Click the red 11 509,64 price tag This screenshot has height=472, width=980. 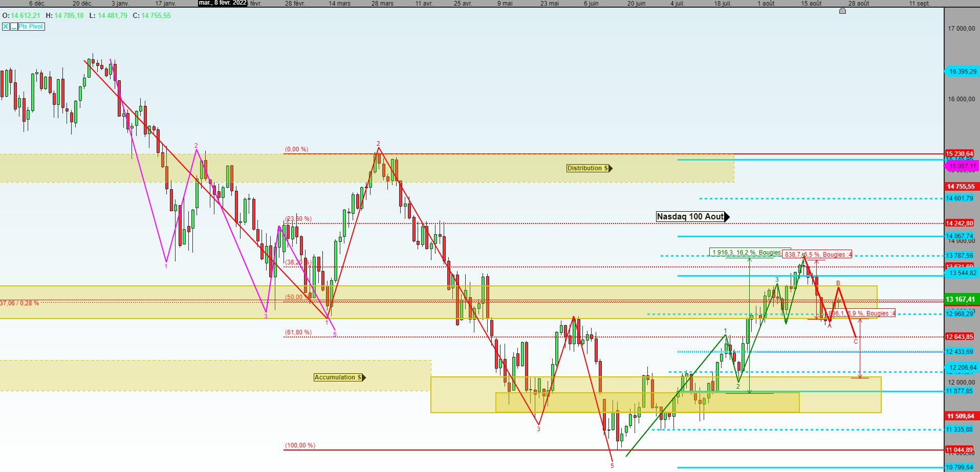click(x=962, y=416)
